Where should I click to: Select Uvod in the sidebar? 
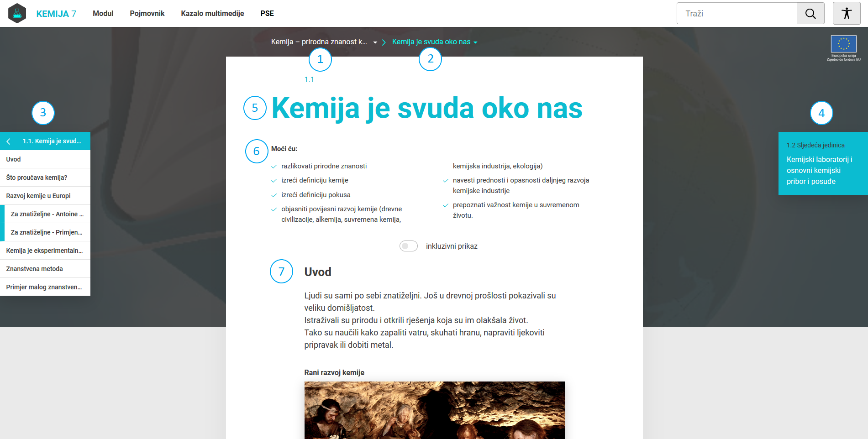click(45, 159)
